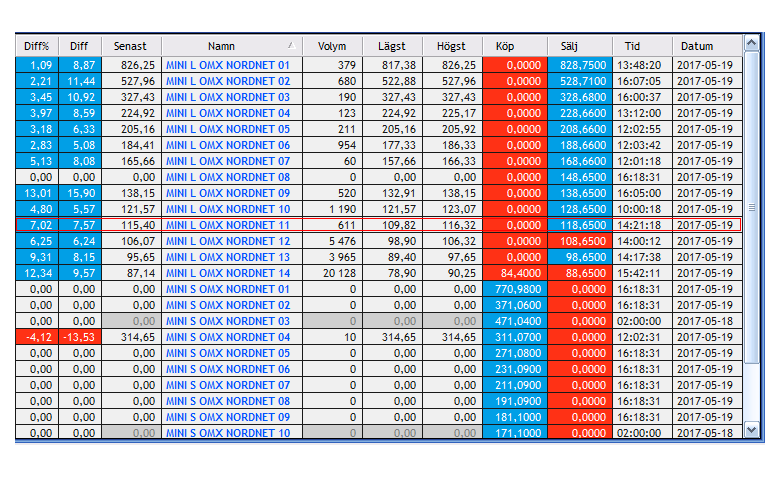Click the red -4,12 Diff% cell
Image resolution: width=777 pixels, height=483 pixels.
click(x=36, y=337)
